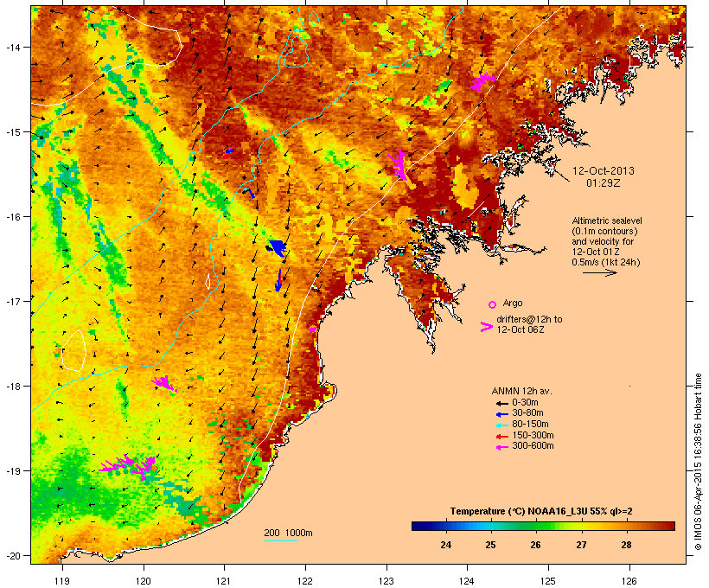Click the 300-600m legend label
Viewport: 709px width, 588px height.
click(x=533, y=446)
